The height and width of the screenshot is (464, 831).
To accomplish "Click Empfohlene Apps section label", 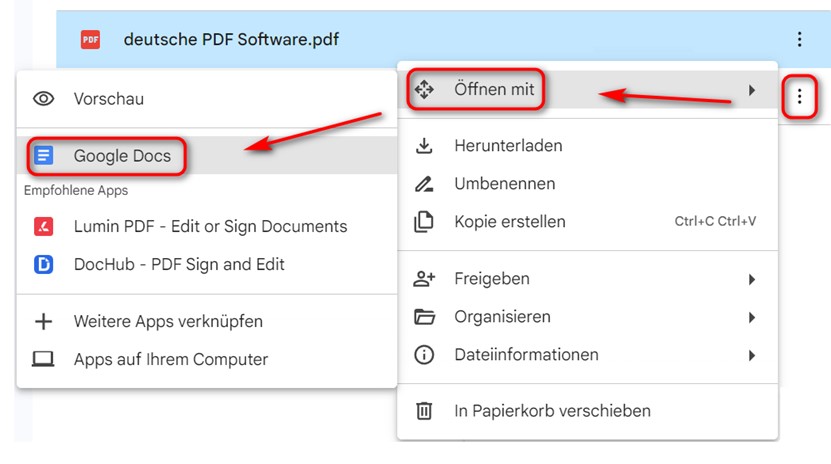I will pyautogui.click(x=76, y=191).
